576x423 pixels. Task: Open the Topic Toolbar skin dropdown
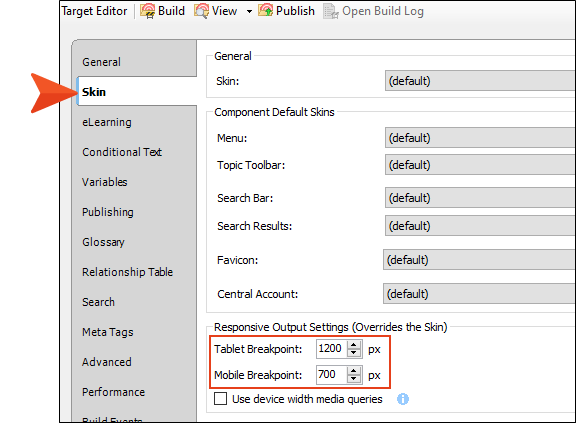480,165
